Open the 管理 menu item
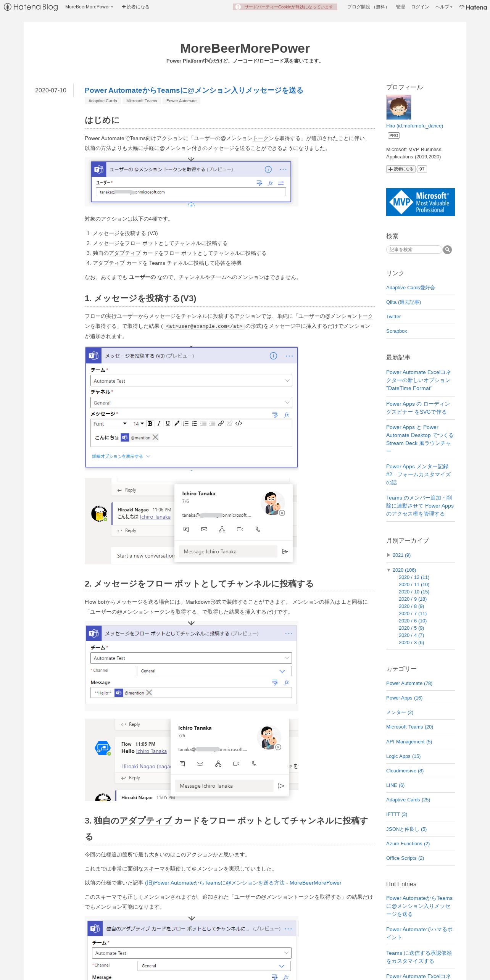This screenshot has height=980, width=490. pos(400,7)
